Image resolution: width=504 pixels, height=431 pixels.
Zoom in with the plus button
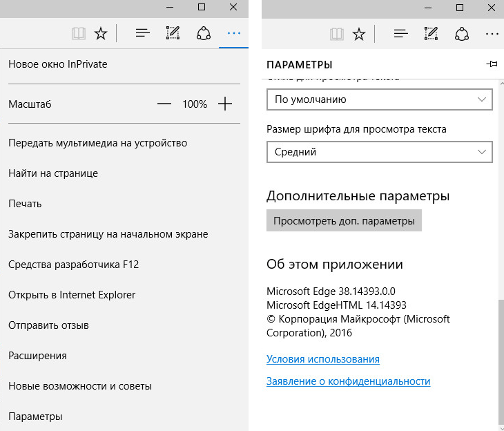pyautogui.click(x=225, y=104)
